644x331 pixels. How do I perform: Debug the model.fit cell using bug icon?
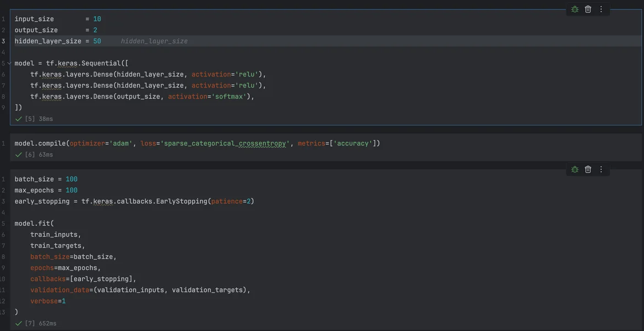[575, 169]
